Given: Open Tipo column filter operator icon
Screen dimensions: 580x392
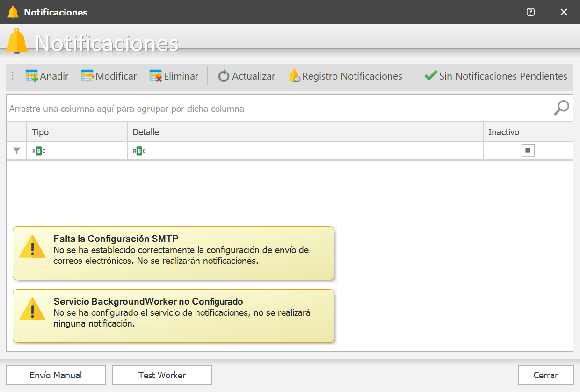Looking at the screenshot, I should tap(38, 151).
